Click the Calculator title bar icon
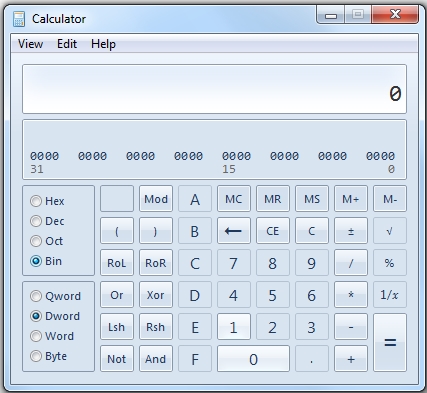The image size is (427, 393). pos(19,19)
